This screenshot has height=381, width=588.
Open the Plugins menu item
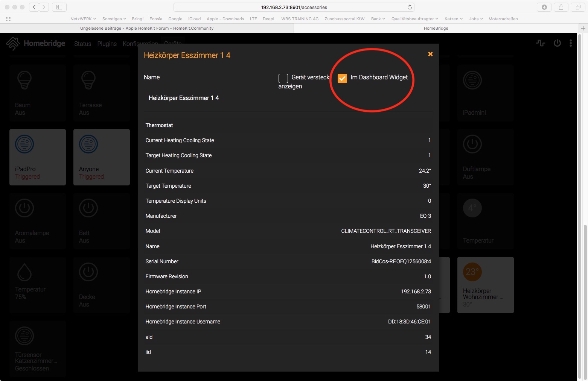pyautogui.click(x=107, y=44)
